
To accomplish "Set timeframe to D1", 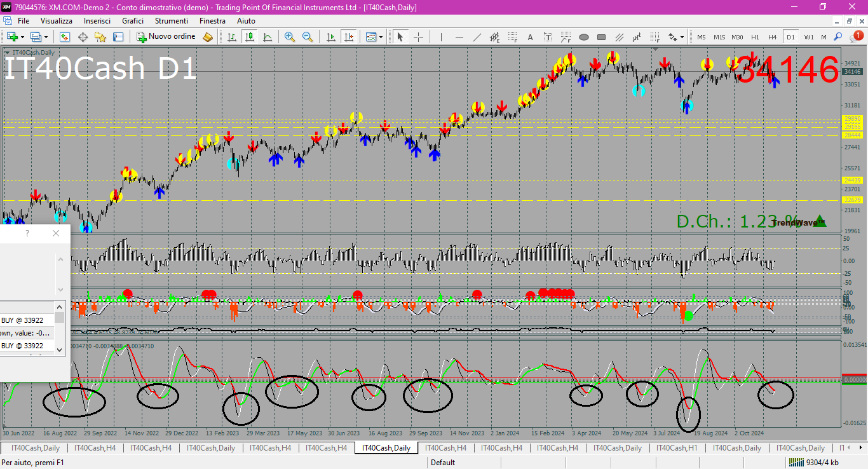I will tap(790, 37).
